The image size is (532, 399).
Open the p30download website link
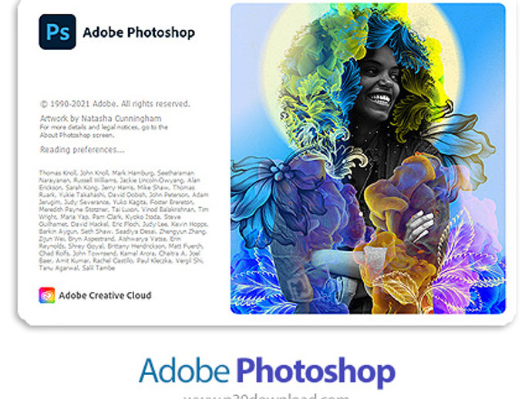click(x=266, y=396)
